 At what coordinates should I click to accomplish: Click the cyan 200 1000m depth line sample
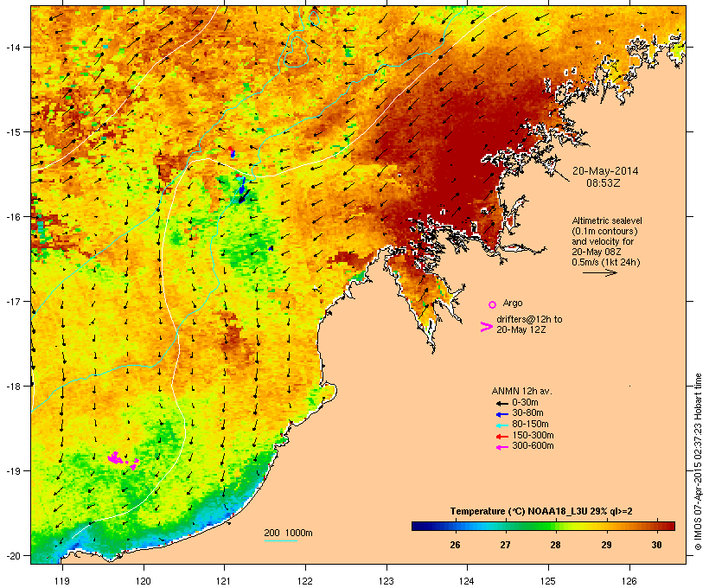pos(280,541)
